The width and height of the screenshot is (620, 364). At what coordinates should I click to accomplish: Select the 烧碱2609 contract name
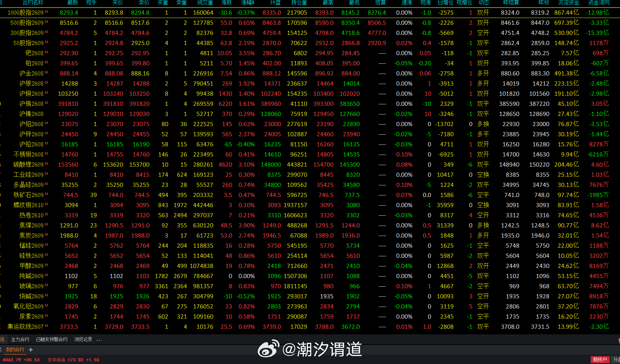(x=32, y=296)
